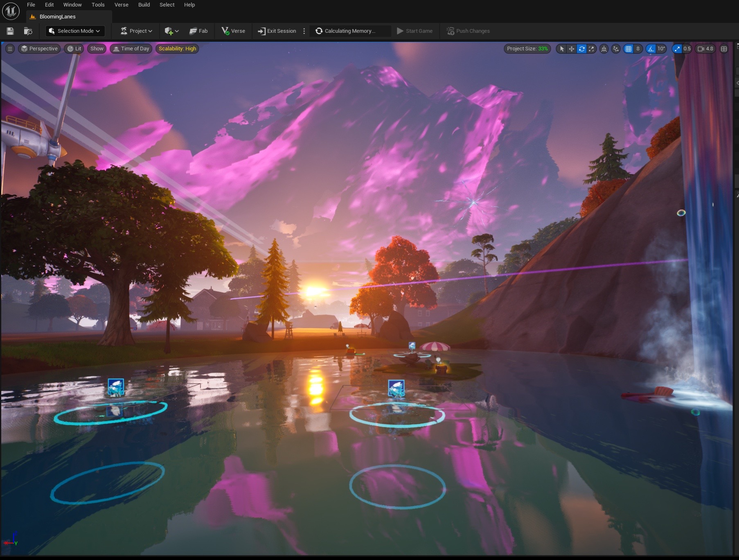Activate the Translate move gizmo tool
739x560 pixels.
pos(572,49)
